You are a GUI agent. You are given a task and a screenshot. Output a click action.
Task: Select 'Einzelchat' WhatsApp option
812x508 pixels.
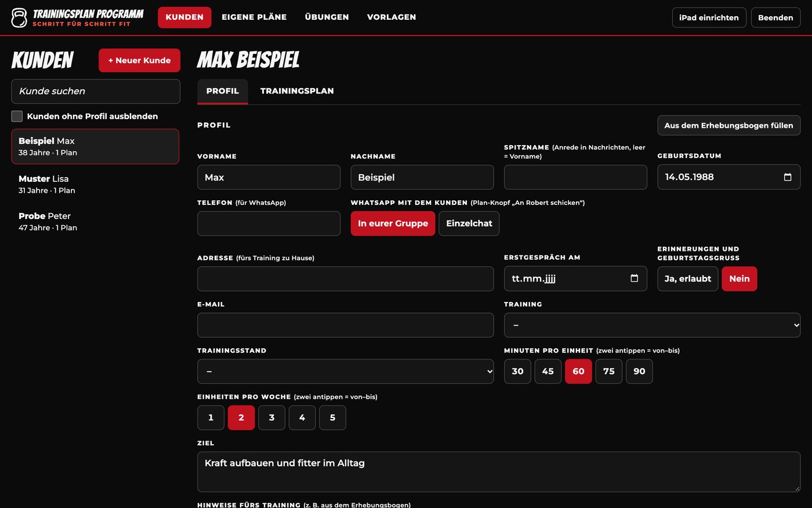(469, 224)
